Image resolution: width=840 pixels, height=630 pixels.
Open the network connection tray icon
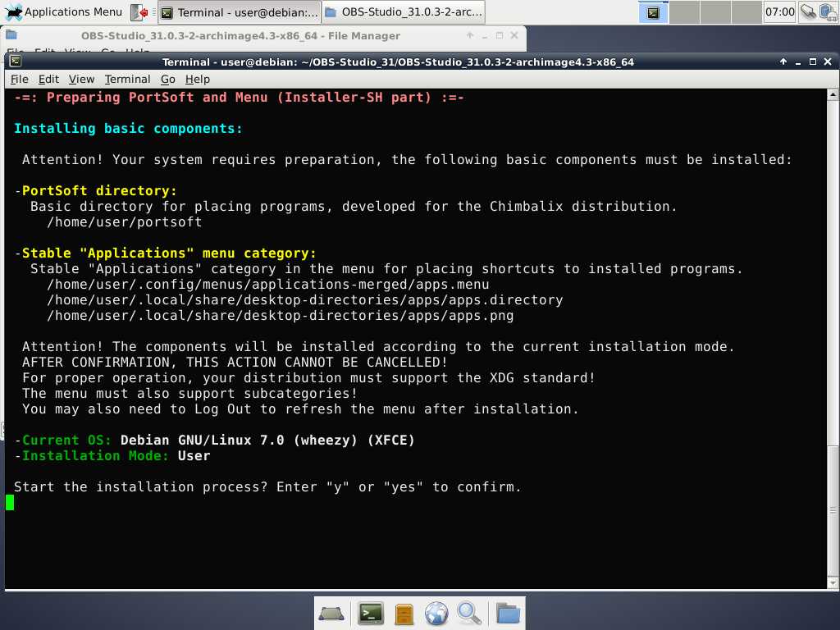click(x=808, y=11)
